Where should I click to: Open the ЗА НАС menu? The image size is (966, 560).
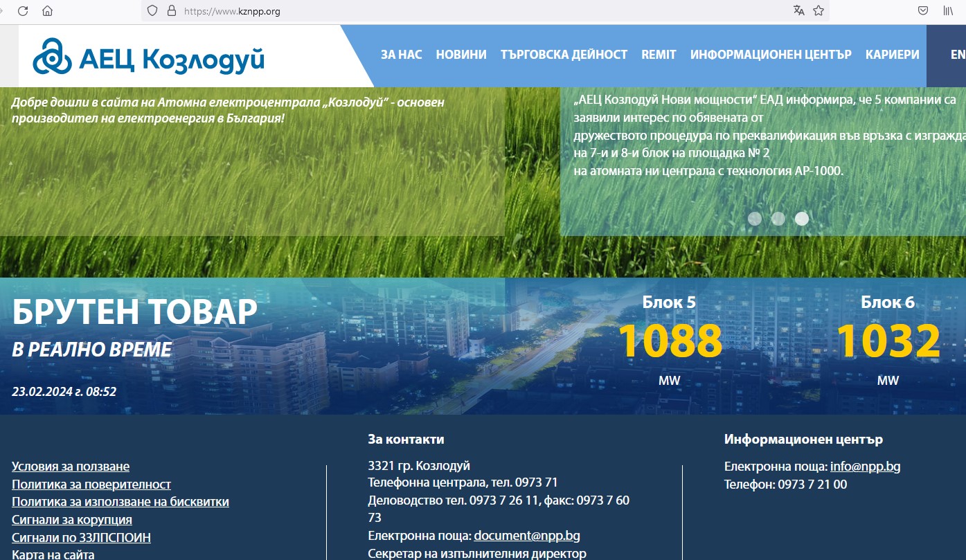(401, 55)
